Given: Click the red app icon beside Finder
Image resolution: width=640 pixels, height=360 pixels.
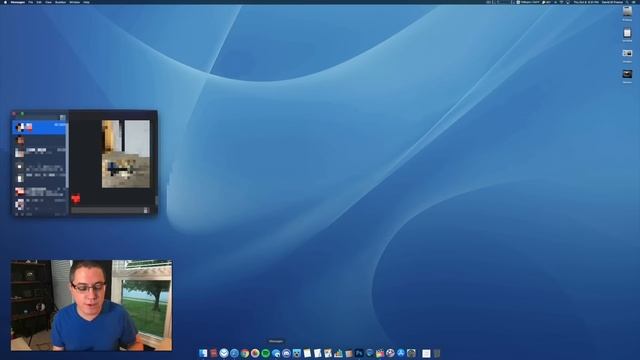Looking at the screenshot, I should (213, 353).
